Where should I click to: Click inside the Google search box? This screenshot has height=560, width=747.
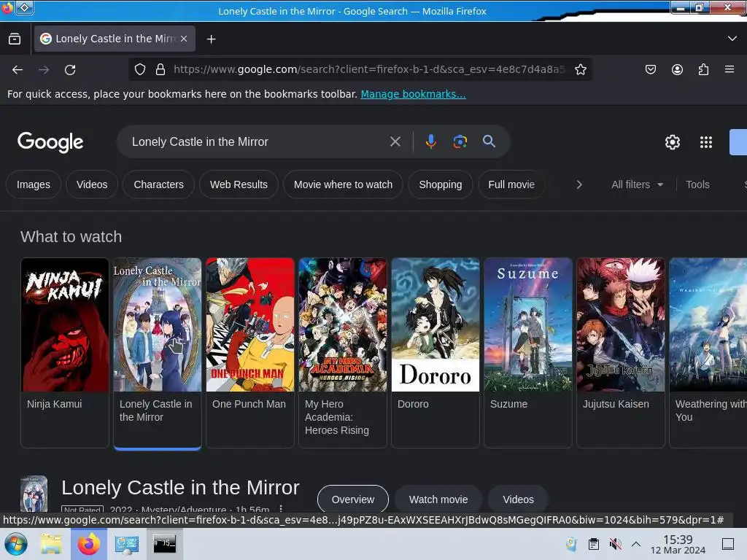tap(258, 141)
